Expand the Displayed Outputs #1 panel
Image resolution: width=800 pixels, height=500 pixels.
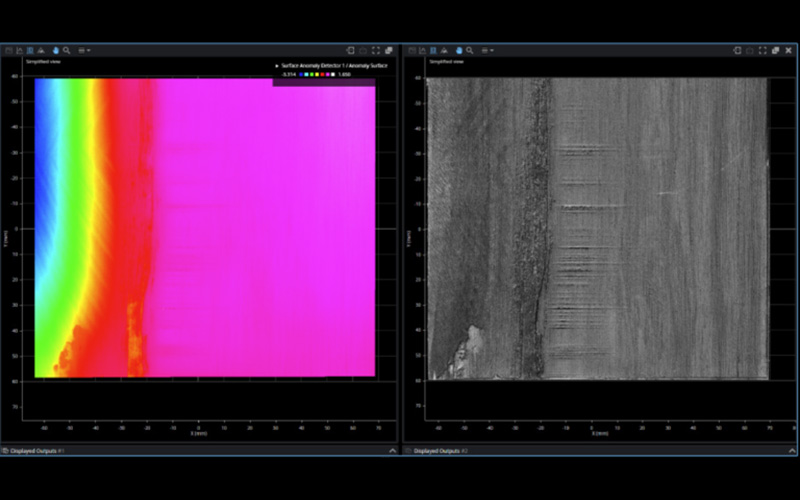coord(393,451)
